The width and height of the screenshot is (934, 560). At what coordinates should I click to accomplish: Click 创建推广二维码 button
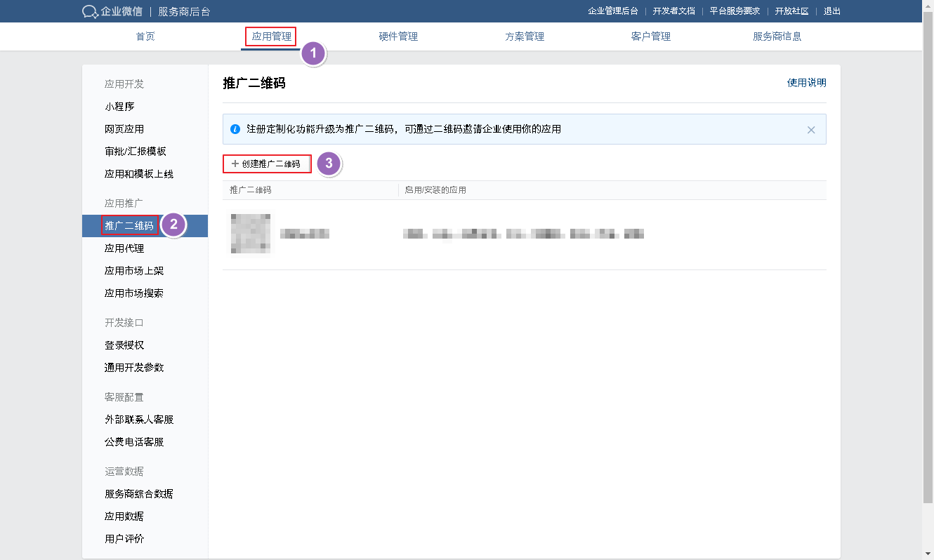coord(266,164)
